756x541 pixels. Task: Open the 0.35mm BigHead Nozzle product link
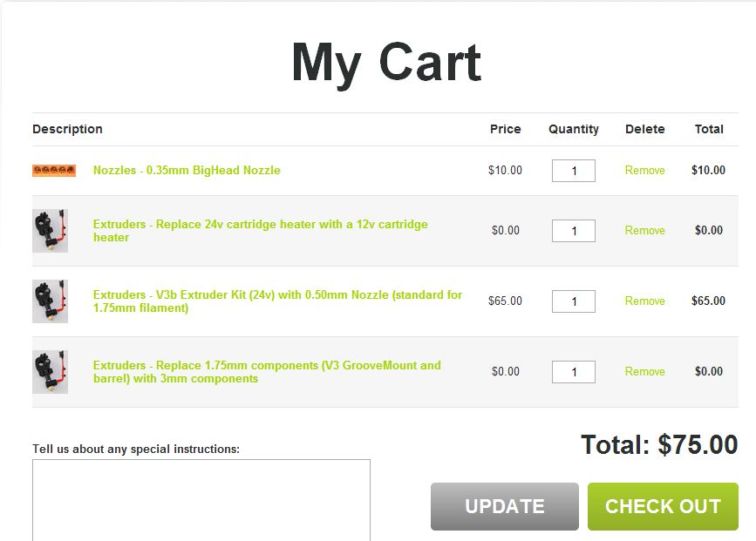pyautogui.click(x=187, y=171)
